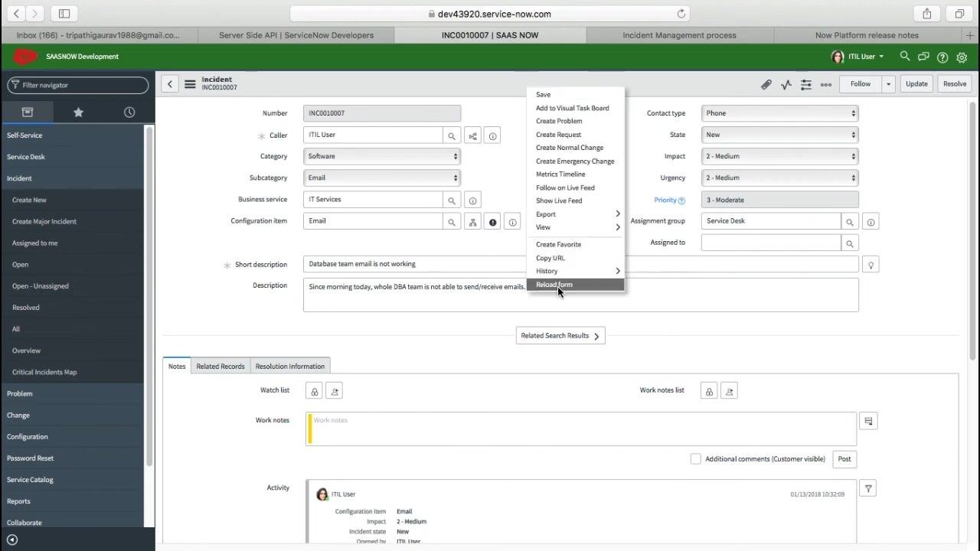Click the Resolve button
Screen dimensions: 980x551
click(955, 84)
